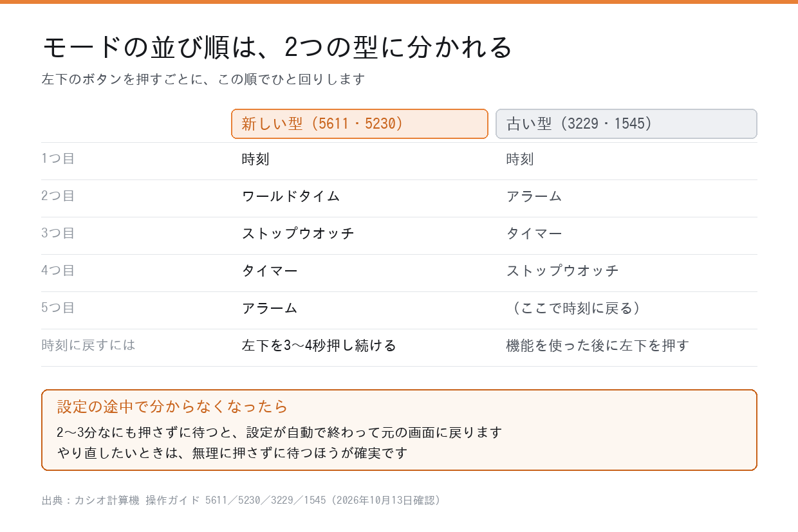Image resolution: width=798 pixels, height=532 pixels.
Task: Select the 古い型（3229・1545）column header
Action: [x=626, y=124]
